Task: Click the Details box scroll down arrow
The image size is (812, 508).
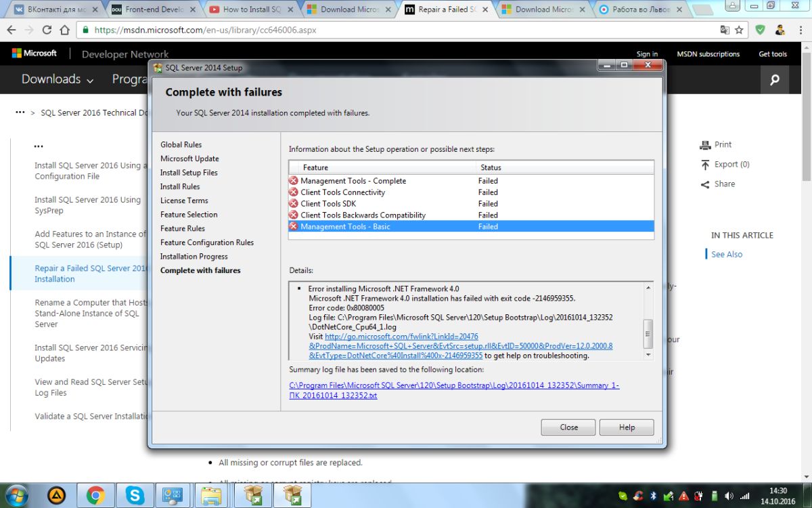Action: 648,354
